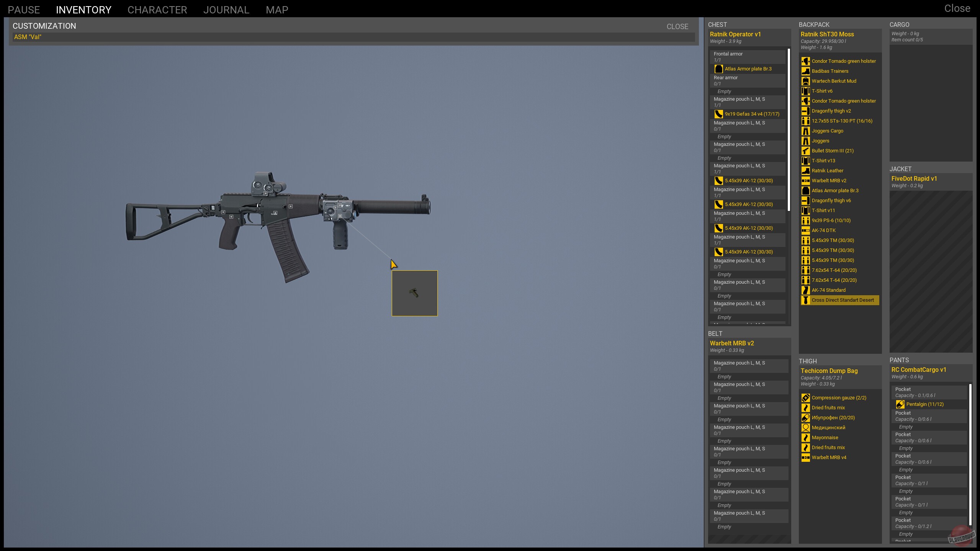Click the pistol grip attachment point marker
Image resolution: width=980 pixels, height=551 pixels.
(x=231, y=217)
